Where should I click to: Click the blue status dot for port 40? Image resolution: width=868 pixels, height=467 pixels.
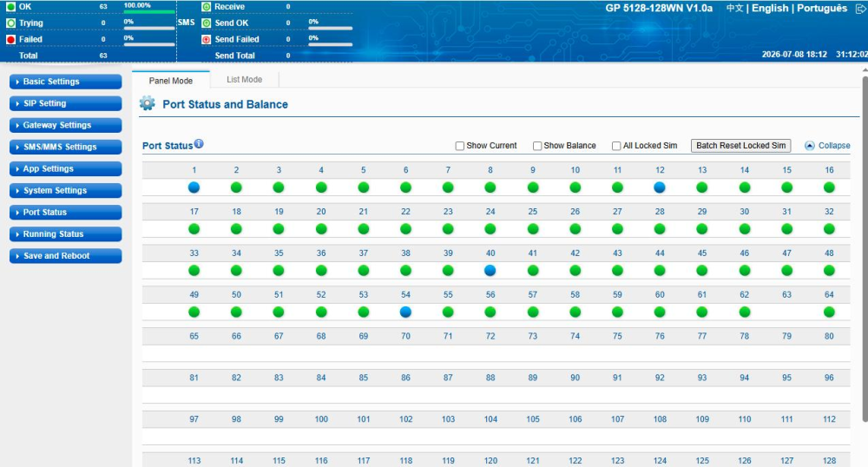(490, 271)
